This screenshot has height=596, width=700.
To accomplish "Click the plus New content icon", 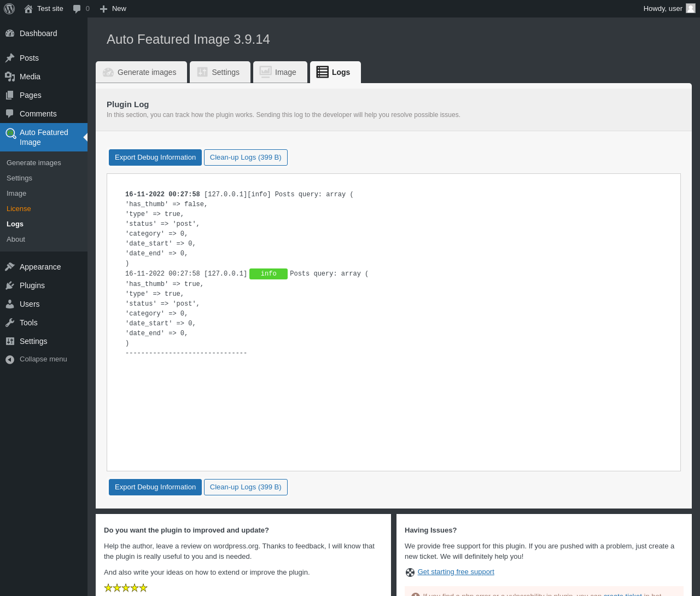I will pyautogui.click(x=103, y=9).
